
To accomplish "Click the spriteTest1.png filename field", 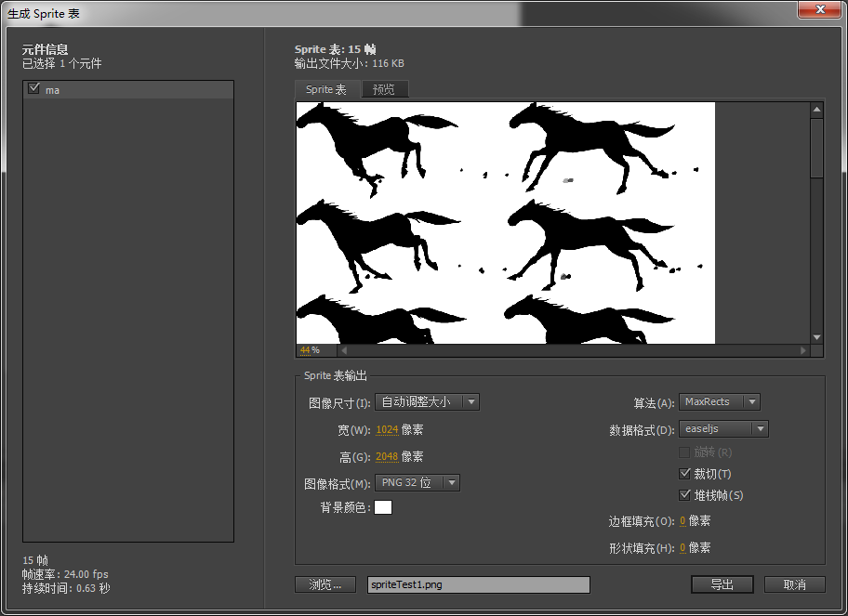I will click(479, 584).
